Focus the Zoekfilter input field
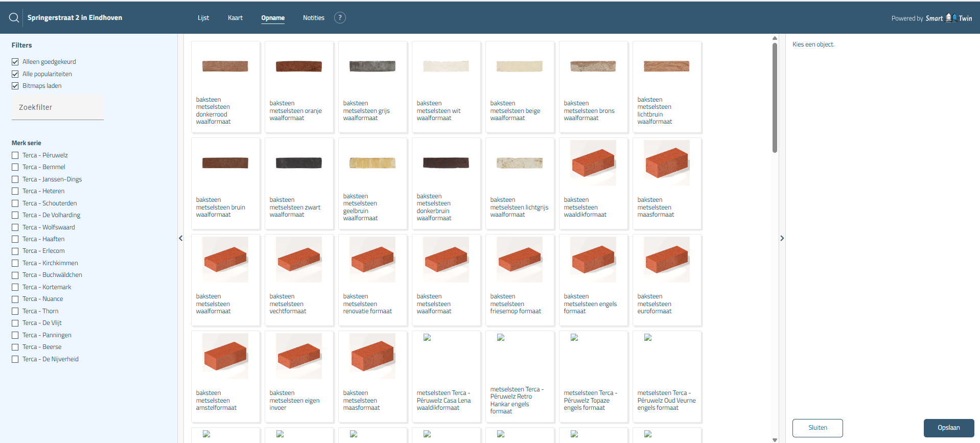The width and height of the screenshot is (980, 443). point(58,107)
